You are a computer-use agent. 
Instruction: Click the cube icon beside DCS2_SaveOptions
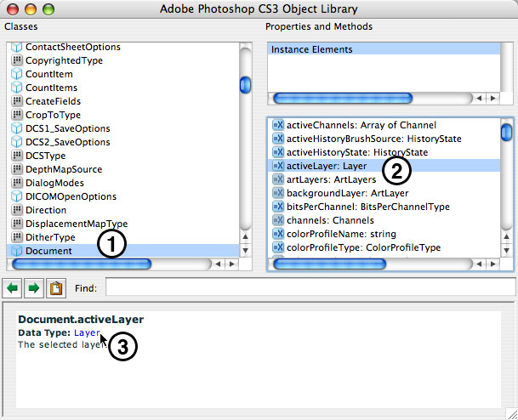16,142
